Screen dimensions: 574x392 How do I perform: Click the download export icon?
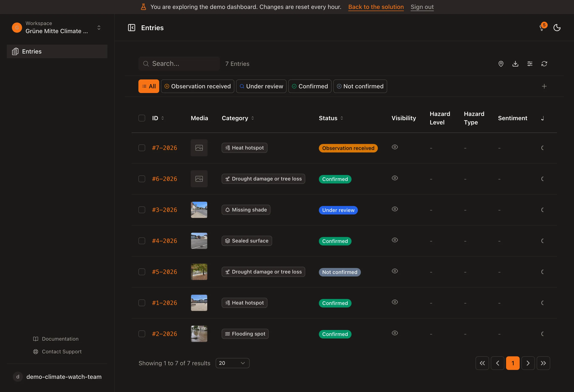pyautogui.click(x=515, y=64)
